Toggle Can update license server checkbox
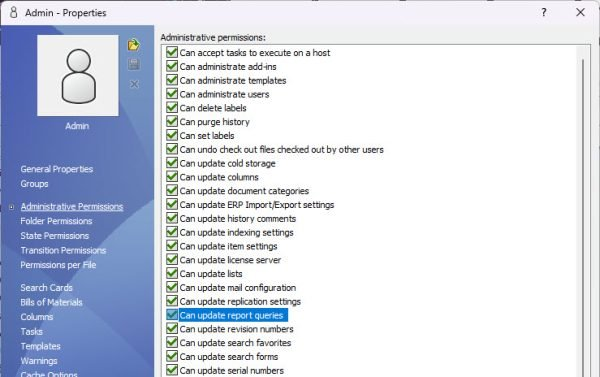The image size is (600, 377). [x=172, y=259]
